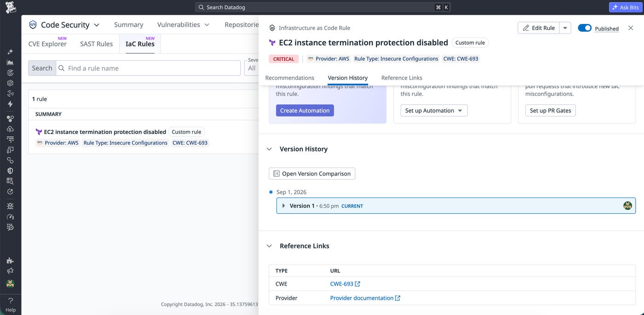The image size is (644, 315).
Task: Open Help at the sidebar bottom
Action: (10, 305)
